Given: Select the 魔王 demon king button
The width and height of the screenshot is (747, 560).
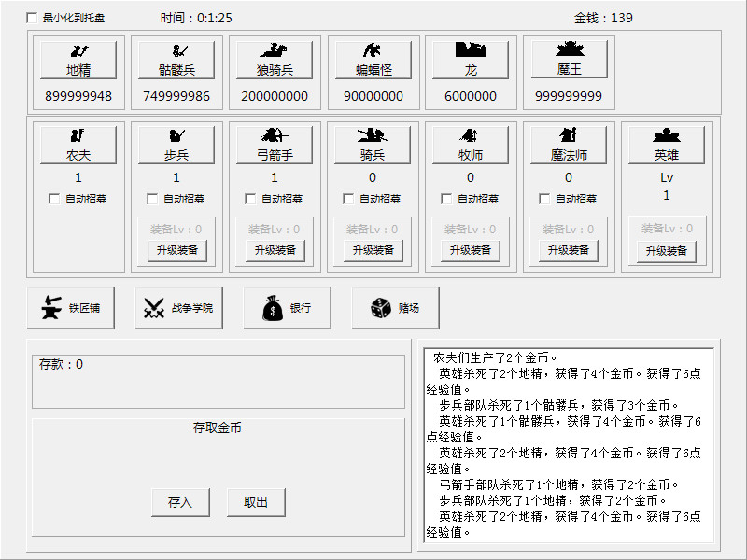Looking at the screenshot, I should (x=569, y=60).
